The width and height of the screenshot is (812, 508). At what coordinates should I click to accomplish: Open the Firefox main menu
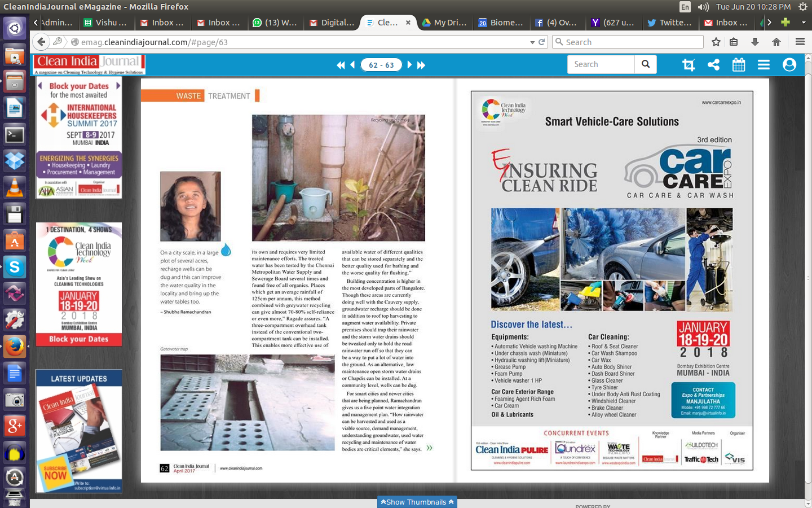(x=800, y=42)
